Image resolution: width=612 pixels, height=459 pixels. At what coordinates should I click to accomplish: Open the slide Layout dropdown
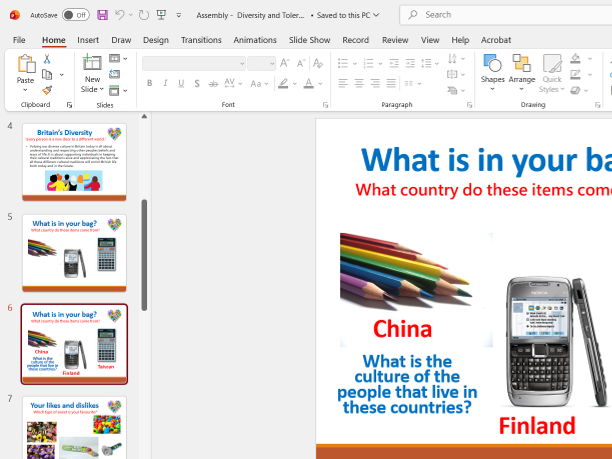tap(119, 59)
